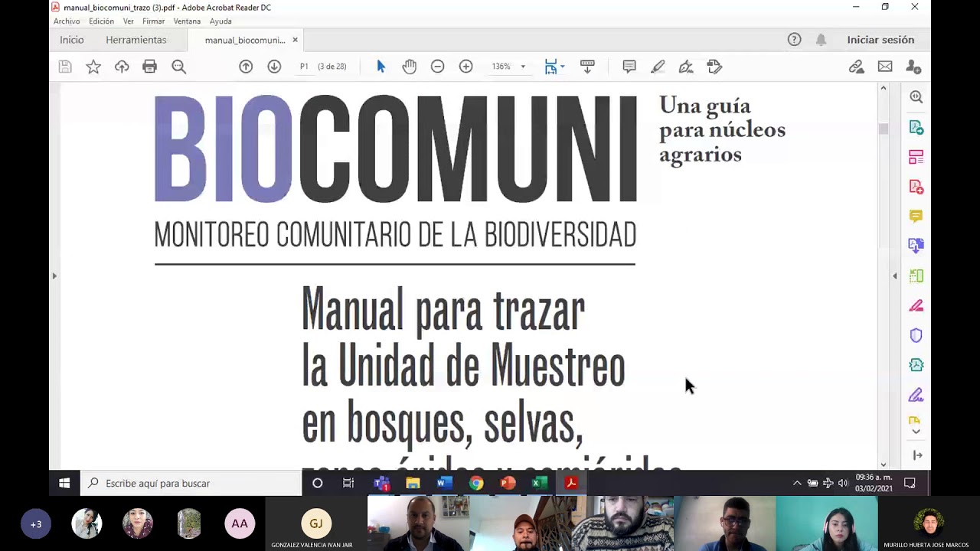Image resolution: width=980 pixels, height=551 pixels.
Task: Open notifications bell
Action: click(x=821, y=40)
